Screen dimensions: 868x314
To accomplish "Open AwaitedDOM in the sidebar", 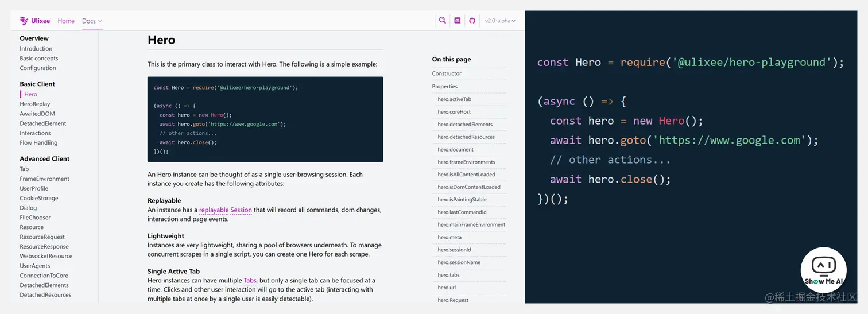I will (37, 114).
